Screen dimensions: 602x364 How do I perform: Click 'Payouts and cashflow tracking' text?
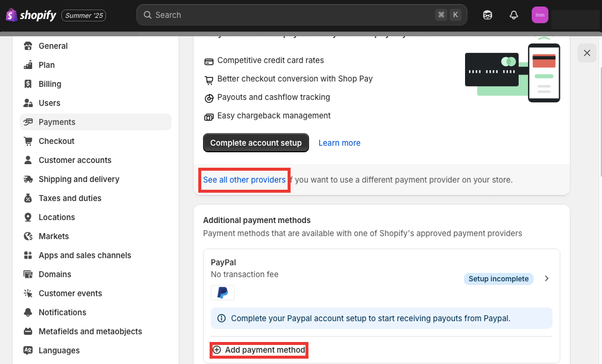pos(274,97)
